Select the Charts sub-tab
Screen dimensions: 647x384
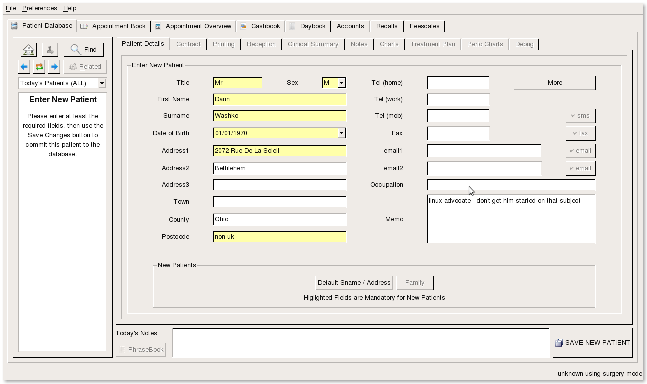389,44
